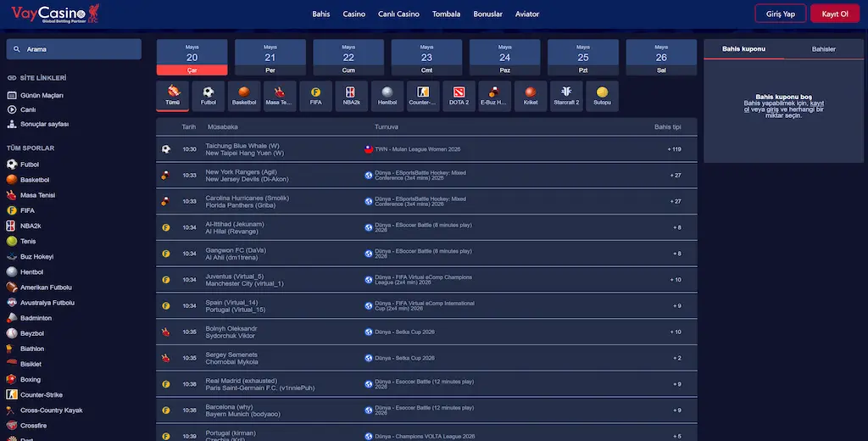The width and height of the screenshot is (868, 441).
Task: Open the Bolnyh Oleksandr vs Sydorchuk Viktor match
Action: tap(426, 332)
